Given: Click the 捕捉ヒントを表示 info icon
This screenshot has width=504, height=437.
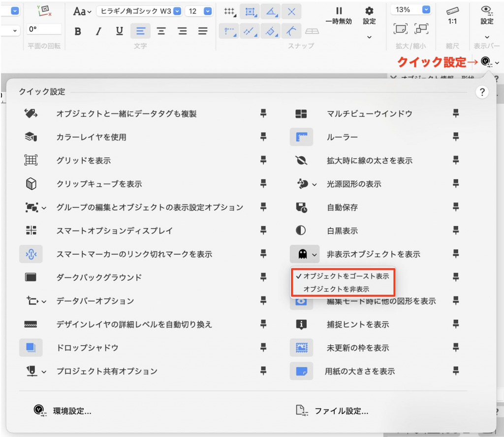Looking at the screenshot, I should [301, 324].
